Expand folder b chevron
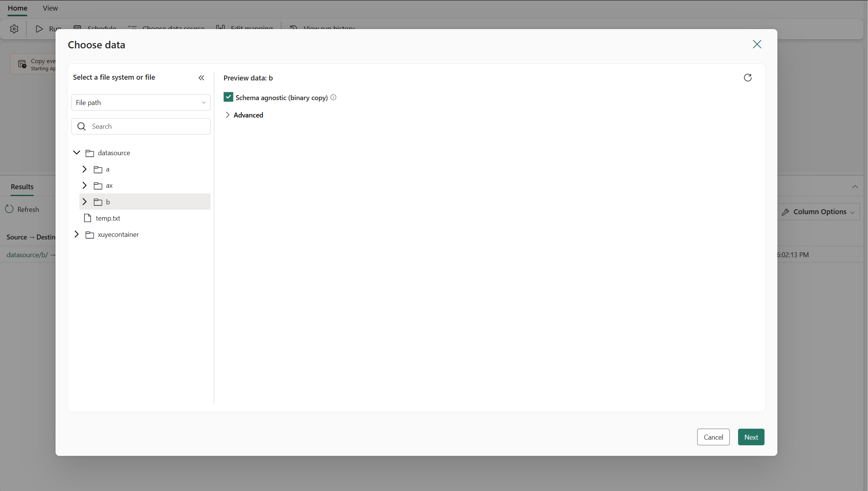Viewport: 868px width, 491px height. tap(85, 202)
